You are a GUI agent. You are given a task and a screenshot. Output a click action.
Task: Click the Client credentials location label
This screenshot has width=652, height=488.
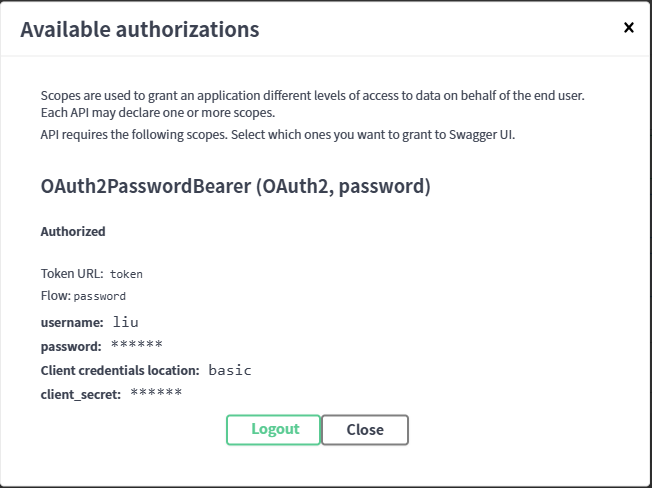(120, 370)
